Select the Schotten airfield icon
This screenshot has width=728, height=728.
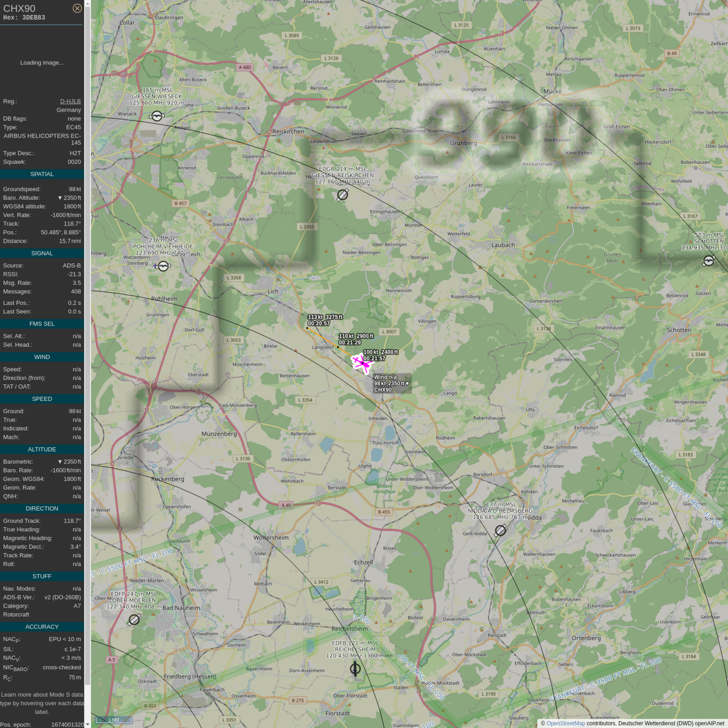click(709, 260)
